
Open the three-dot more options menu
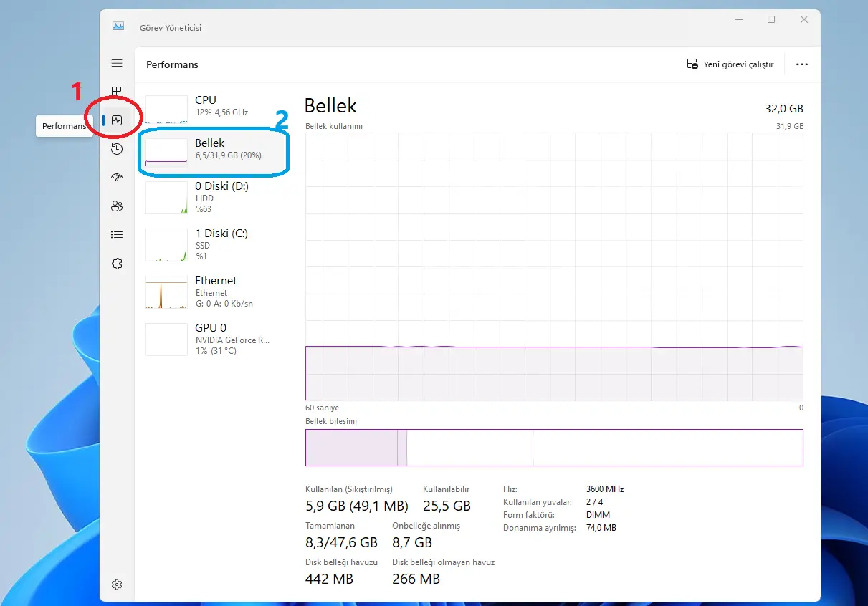tap(802, 64)
